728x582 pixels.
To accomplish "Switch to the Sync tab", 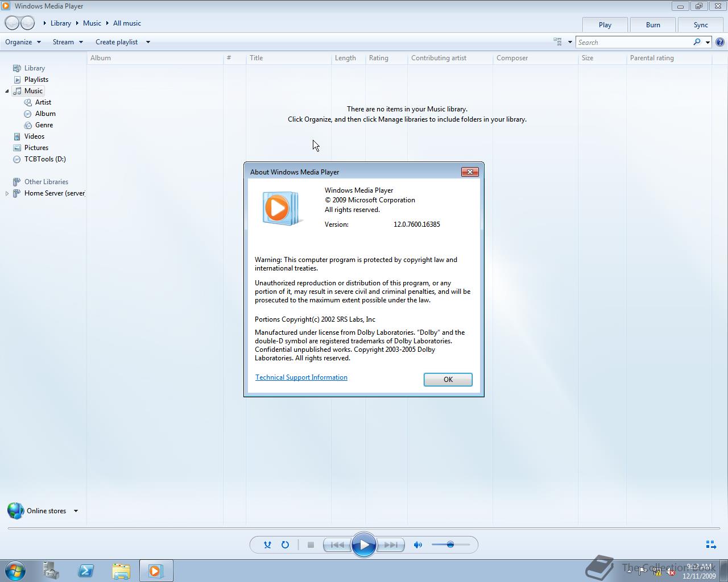I will tap(701, 24).
